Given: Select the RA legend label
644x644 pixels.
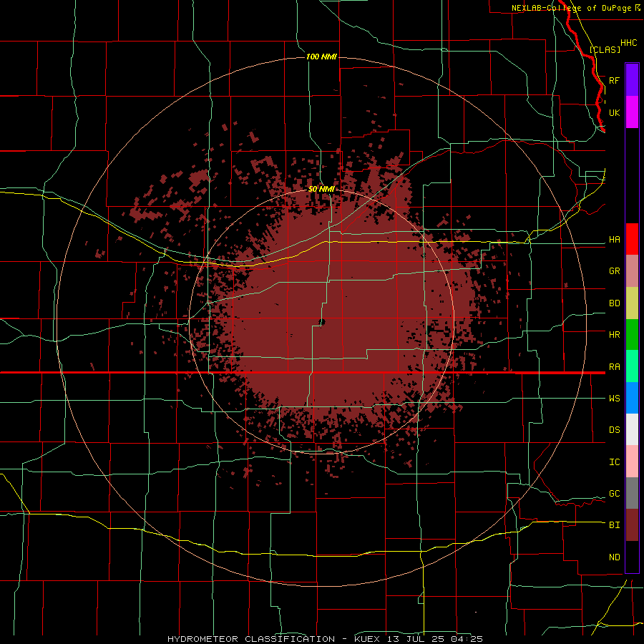Looking at the screenshot, I should point(614,366).
